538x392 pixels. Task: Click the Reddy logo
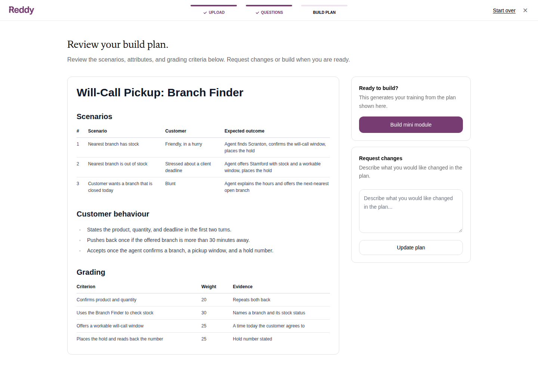click(21, 10)
